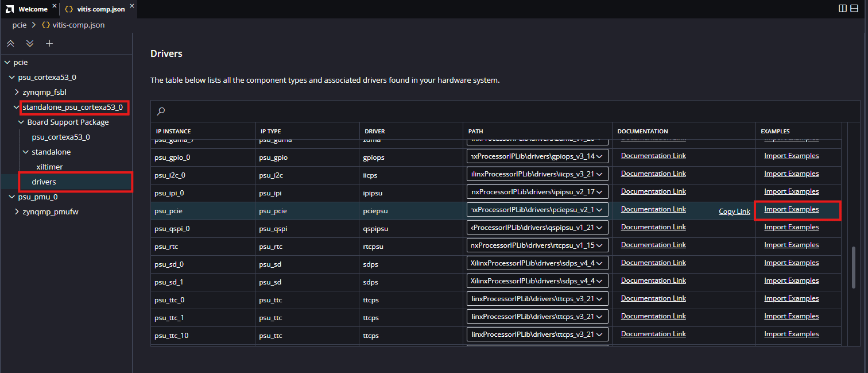This screenshot has width=868, height=373.
Task: Open the psu_gpio_0 driver path dropdown
Action: 600,156
